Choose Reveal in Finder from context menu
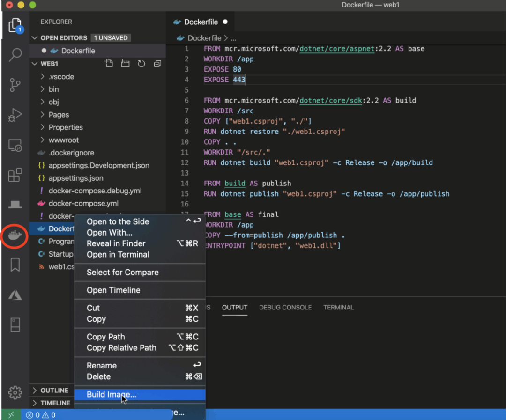This screenshot has width=506, height=420. click(x=140, y=243)
